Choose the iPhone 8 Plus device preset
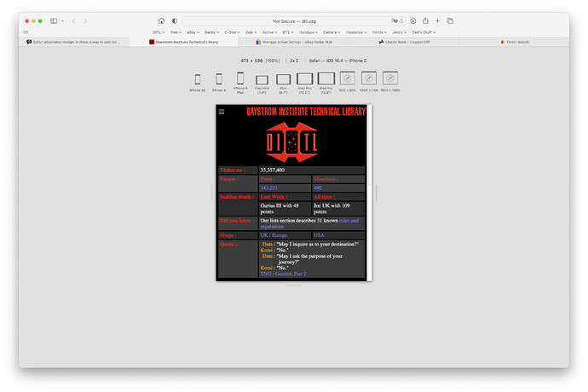The image size is (588, 392). [x=240, y=83]
